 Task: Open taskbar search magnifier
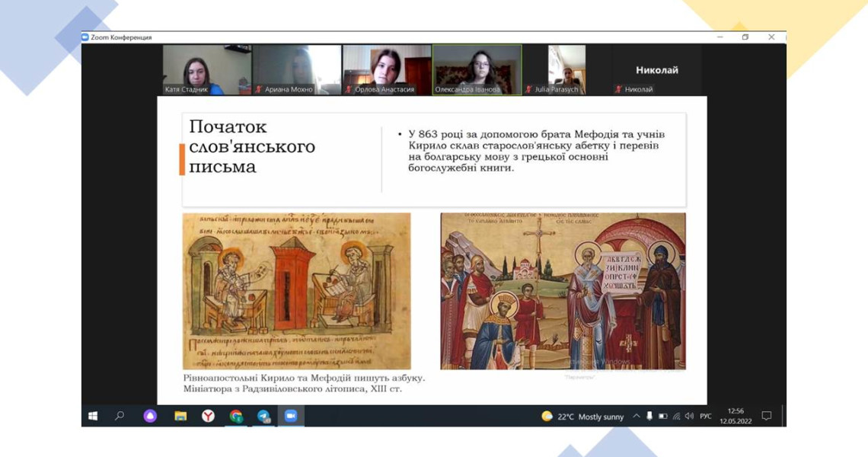point(119,416)
